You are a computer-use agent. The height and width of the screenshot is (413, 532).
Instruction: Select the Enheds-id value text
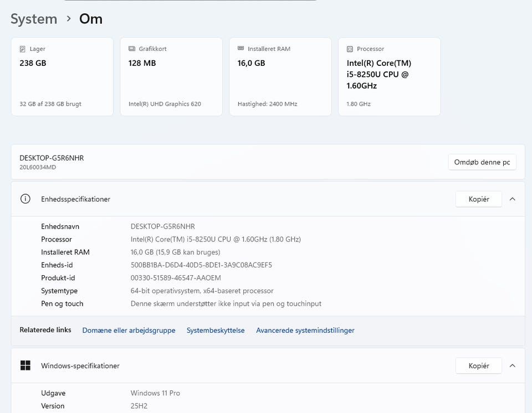click(x=201, y=265)
